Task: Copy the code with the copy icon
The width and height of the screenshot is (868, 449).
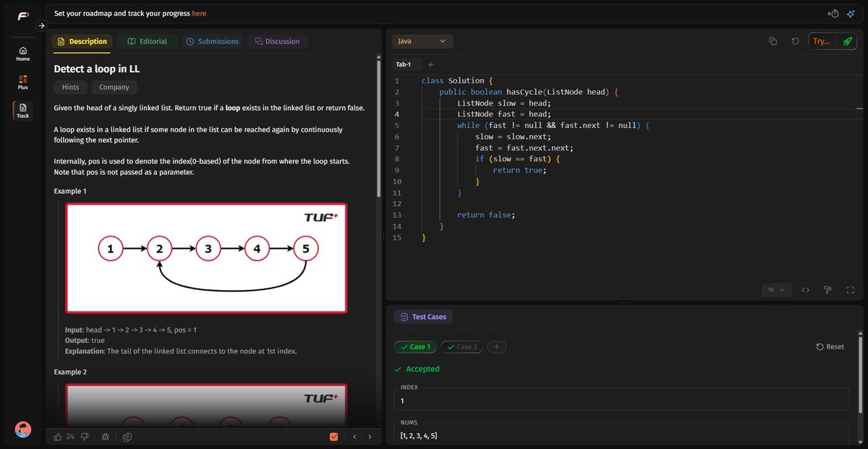Action: [x=773, y=41]
